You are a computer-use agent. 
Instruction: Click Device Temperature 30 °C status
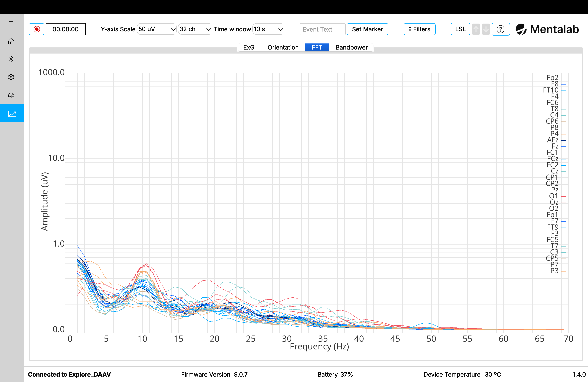click(462, 374)
